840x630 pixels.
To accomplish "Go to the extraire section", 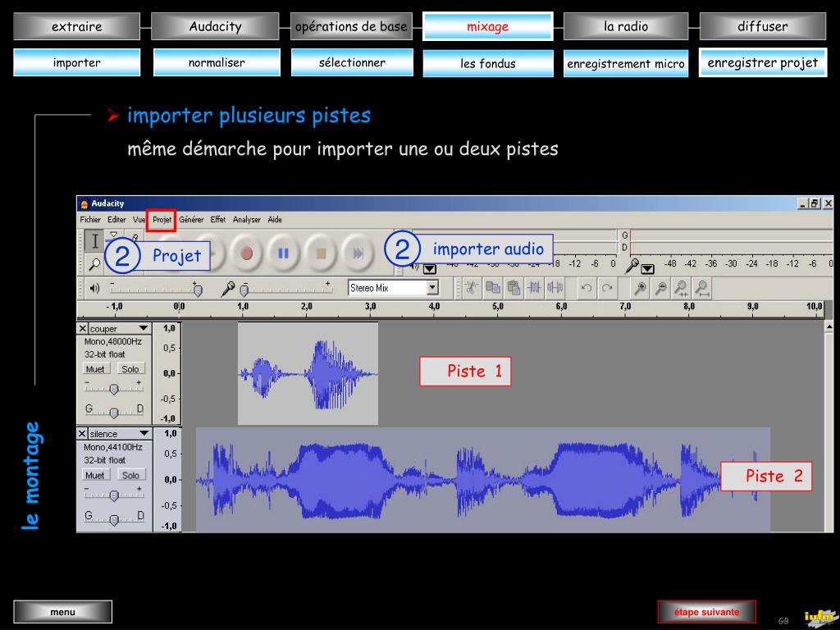I will tap(76, 26).
